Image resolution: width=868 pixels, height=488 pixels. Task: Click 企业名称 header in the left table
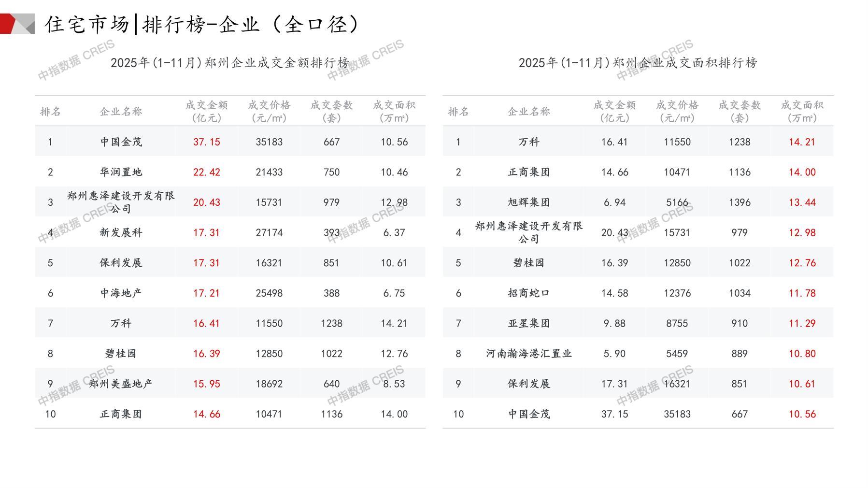(x=121, y=112)
